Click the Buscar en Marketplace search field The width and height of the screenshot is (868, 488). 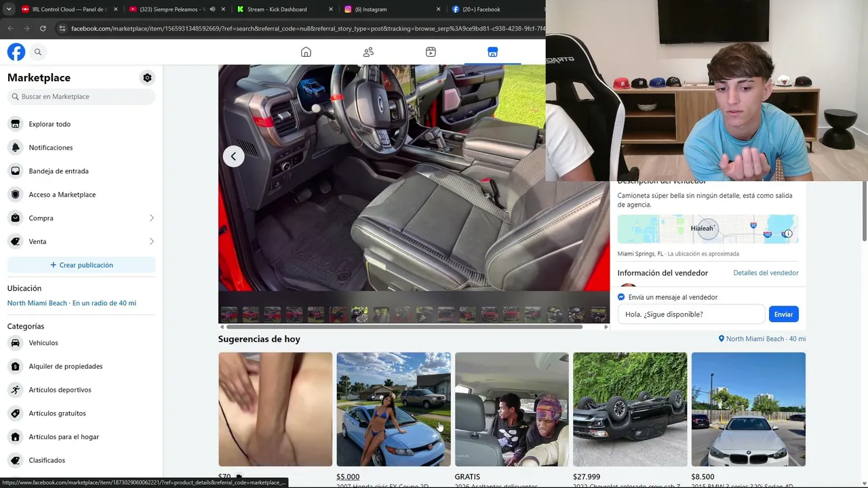[x=81, y=97]
